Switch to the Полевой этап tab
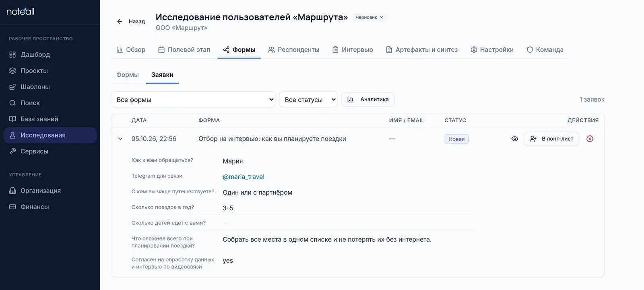The height and width of the screenshot is (290, 644). pyautogui.click(x=184, y=50)
